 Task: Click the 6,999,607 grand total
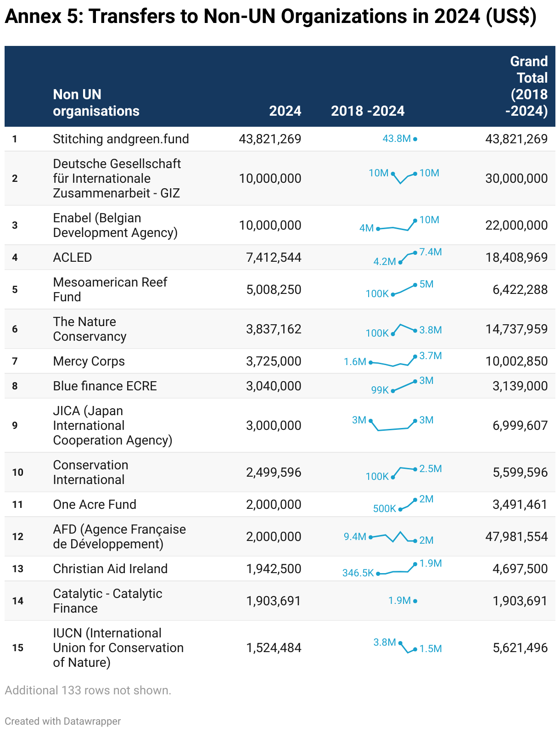tap(520, 426)
